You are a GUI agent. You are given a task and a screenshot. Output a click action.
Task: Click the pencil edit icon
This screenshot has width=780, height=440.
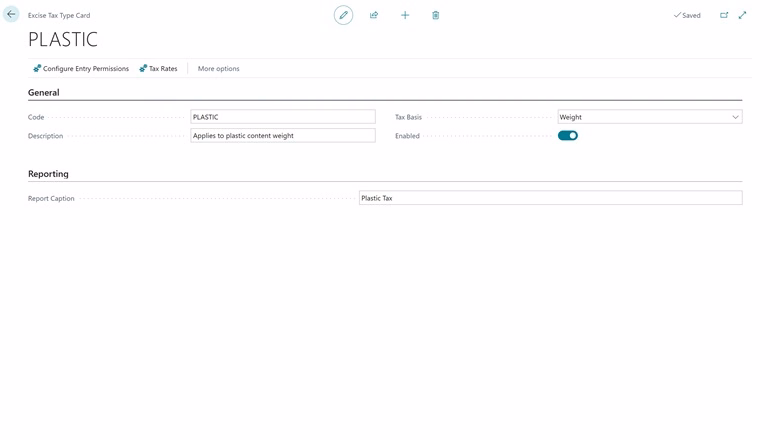coord(343,15)
